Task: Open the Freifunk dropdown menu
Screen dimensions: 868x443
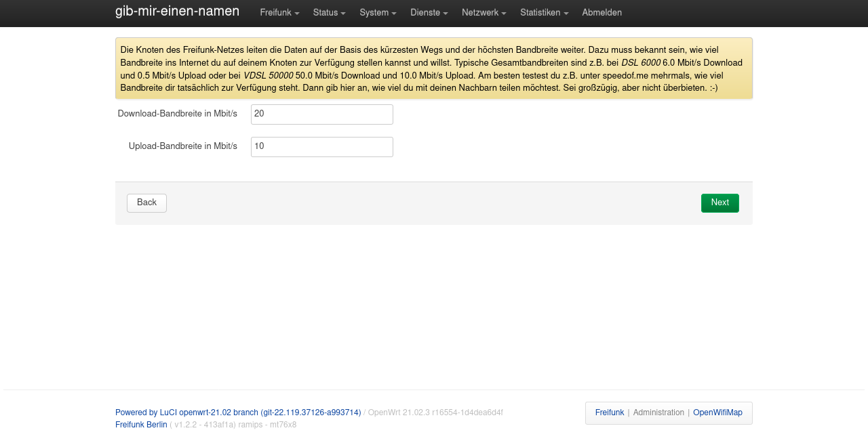Action: [279, 13]
